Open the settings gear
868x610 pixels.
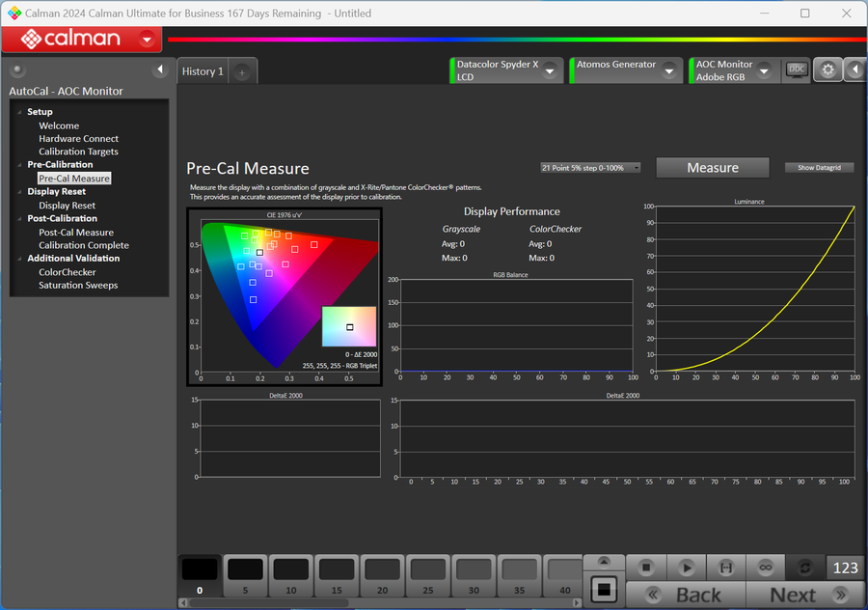(x=827, y=69)
